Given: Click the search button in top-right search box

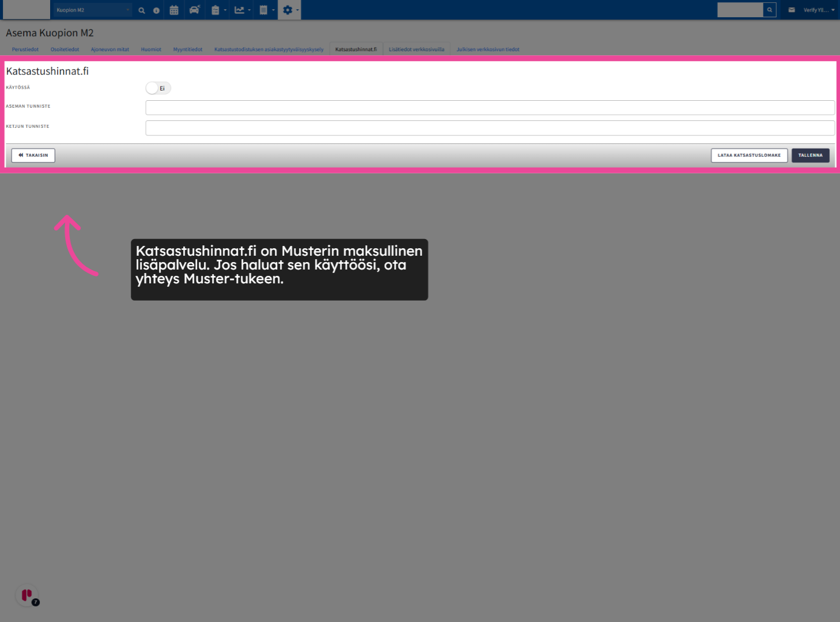Looking at the screenshot, I should (770, 10).
